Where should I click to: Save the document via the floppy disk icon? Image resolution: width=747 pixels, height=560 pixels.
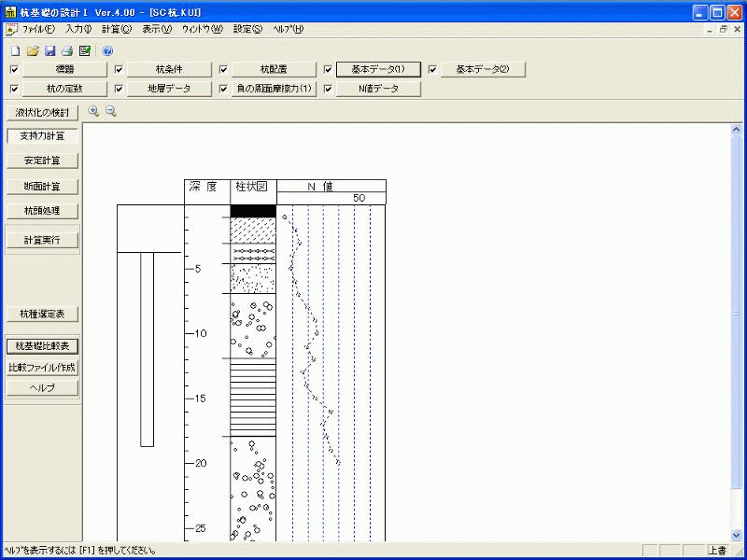point(50,50)
